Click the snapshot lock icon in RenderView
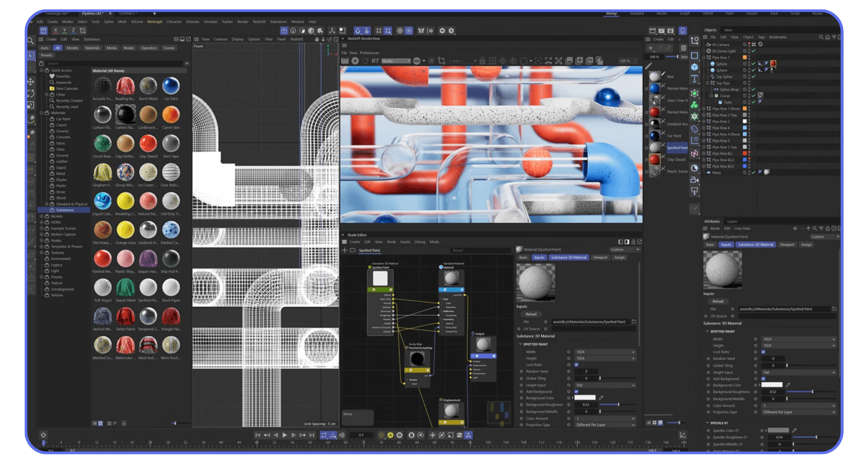 (482, 61)
